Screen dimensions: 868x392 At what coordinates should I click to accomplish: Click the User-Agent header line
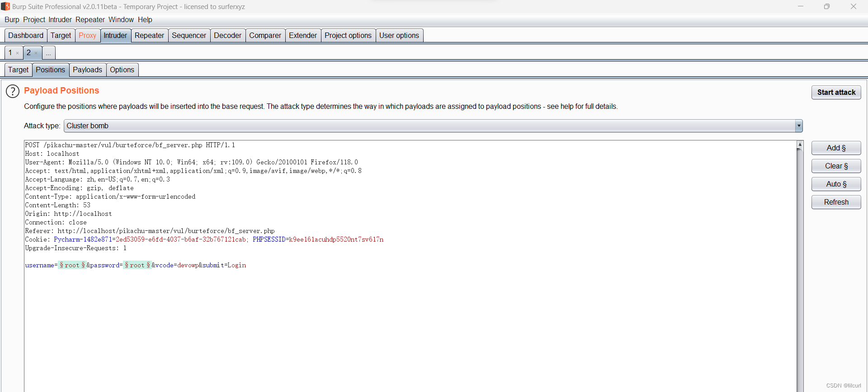click(191, 162)
